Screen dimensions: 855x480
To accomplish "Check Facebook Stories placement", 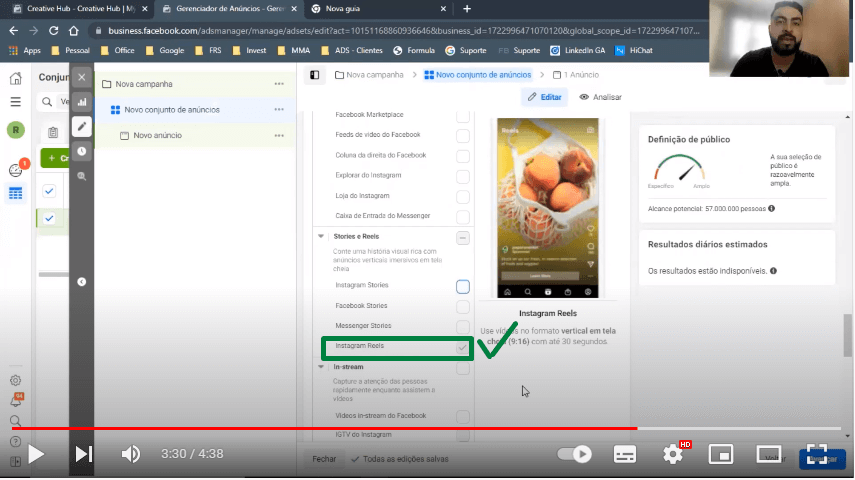I will point(463,307).
